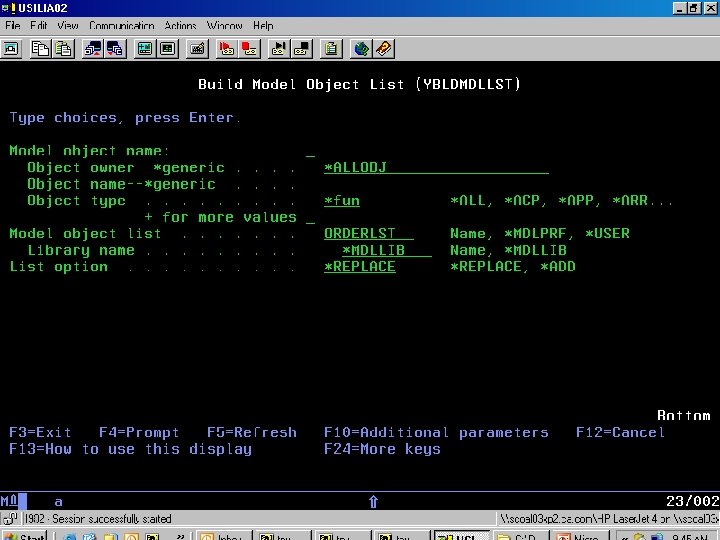720x540 pixels.
Task: Open the Communication menu
Action: [122, 26]
